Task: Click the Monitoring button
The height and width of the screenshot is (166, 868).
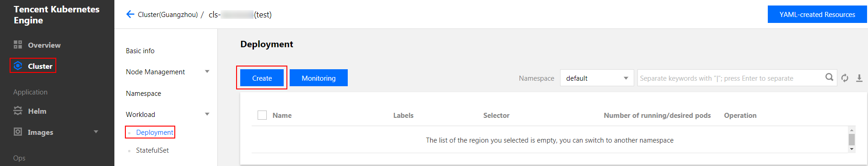Action: (318, 78)
